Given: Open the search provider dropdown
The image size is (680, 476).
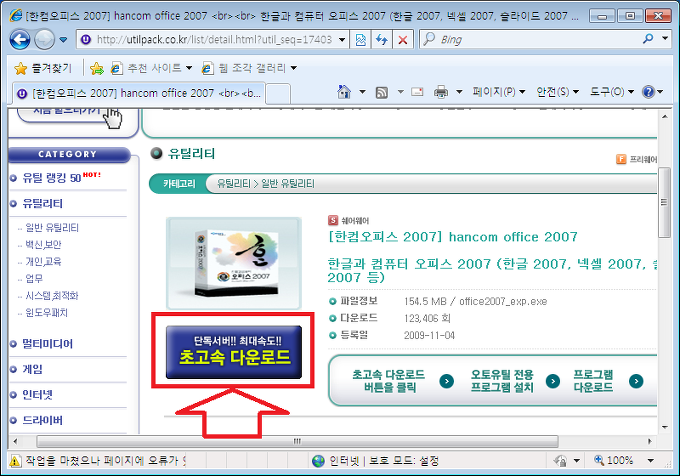Looking at the screenshot, I should [665, 39].
